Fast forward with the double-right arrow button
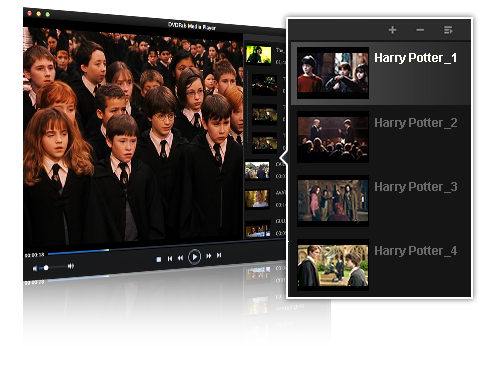 (x=209, y=256)
